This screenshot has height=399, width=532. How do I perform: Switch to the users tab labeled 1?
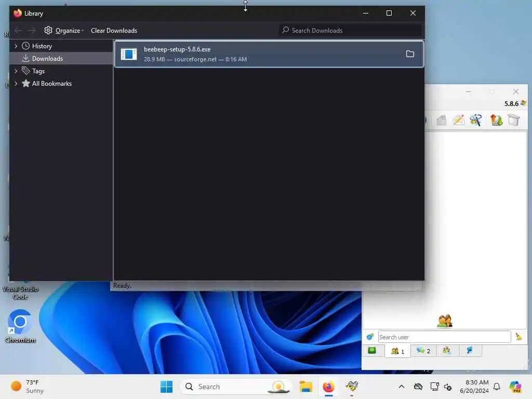(397, 351)
